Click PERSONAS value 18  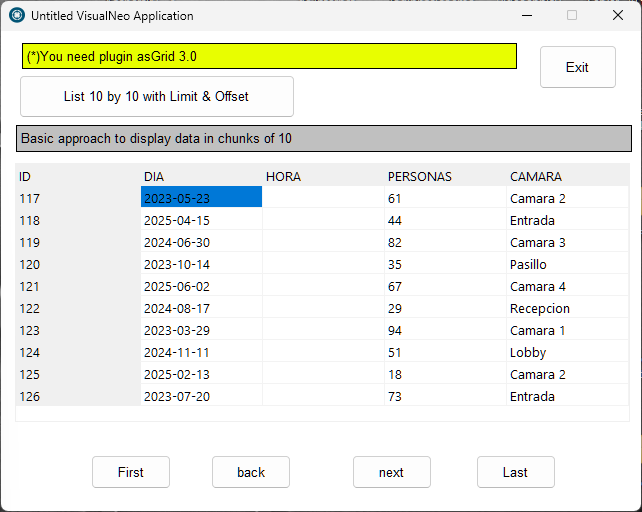pos(445,374)
